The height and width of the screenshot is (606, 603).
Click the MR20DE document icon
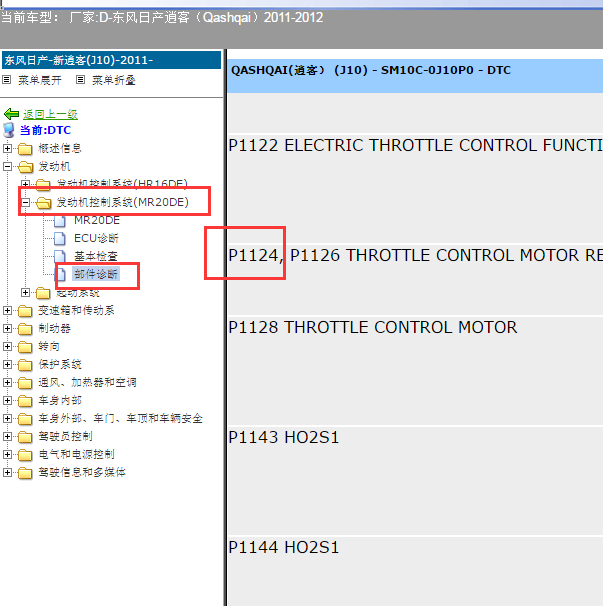click(x=60, y=221)
